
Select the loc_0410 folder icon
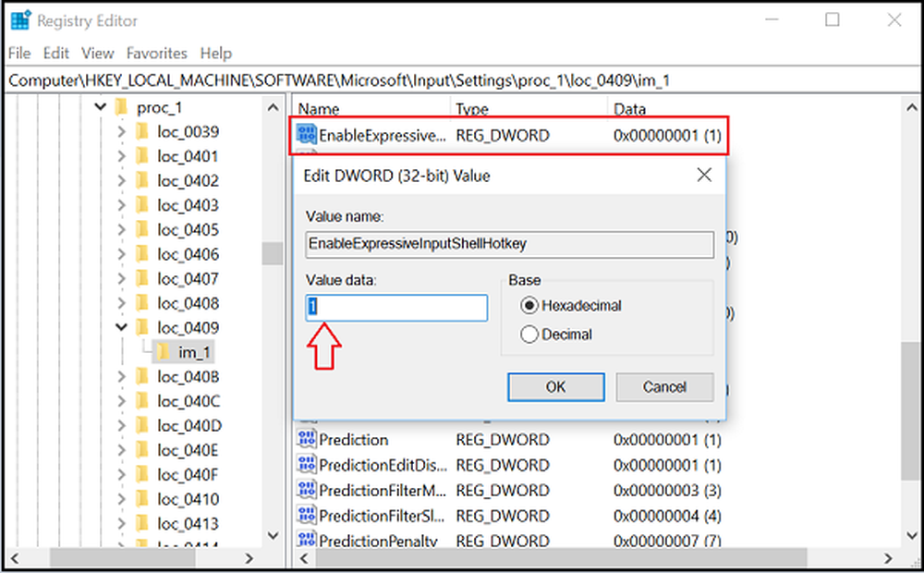pyautogui.click(x=142, y=499)
